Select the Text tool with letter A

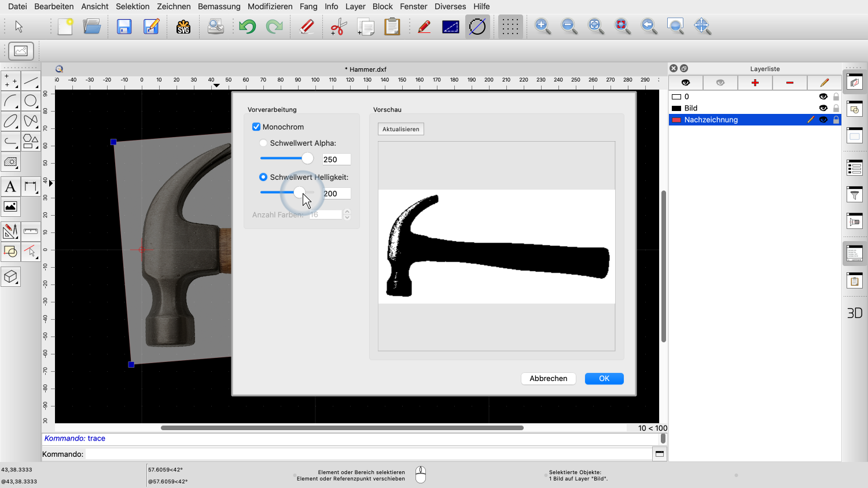tap(10, 187)
